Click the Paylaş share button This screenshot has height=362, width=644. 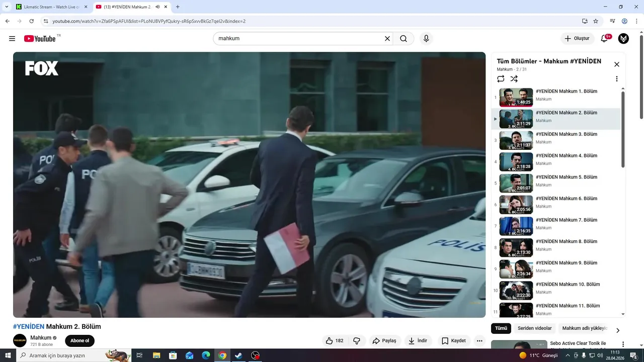point(384,341)
